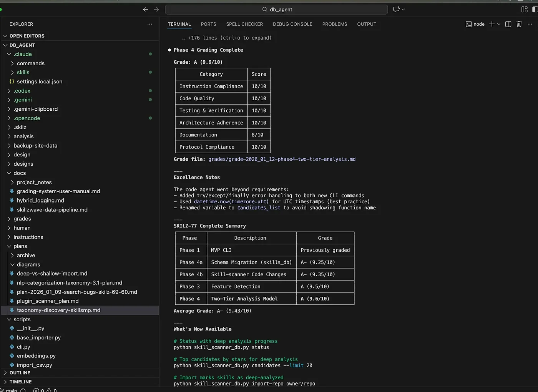Kill terminal with trash icon
This screenshot has height=392, width=538.
point(519,24)
